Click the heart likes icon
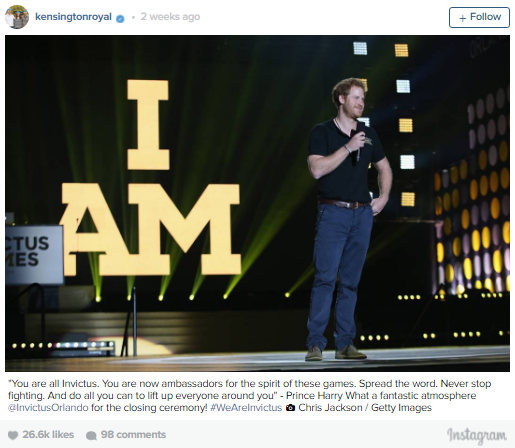The width and height of the screenshot is (515, 448). pyautogui.click(x=13, y=435)
